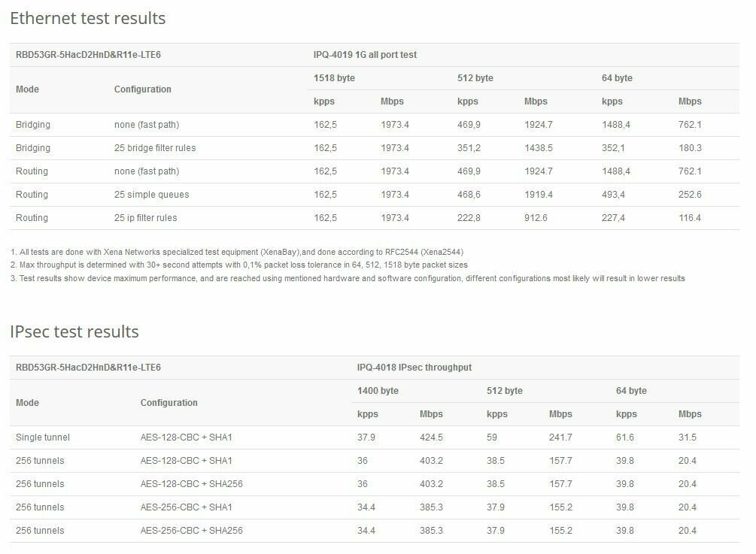
Task: Select the Mode column header in Ethernet table
Action: coord(27,89)
